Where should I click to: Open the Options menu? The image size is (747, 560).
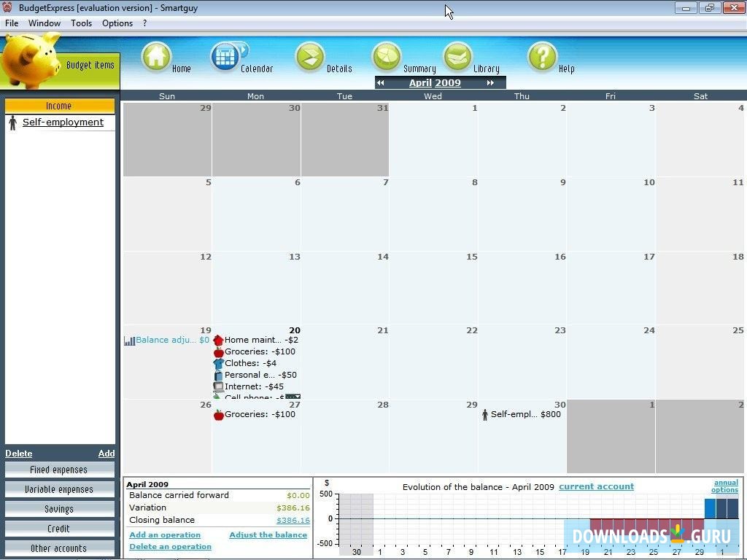(x=117, y=23)
